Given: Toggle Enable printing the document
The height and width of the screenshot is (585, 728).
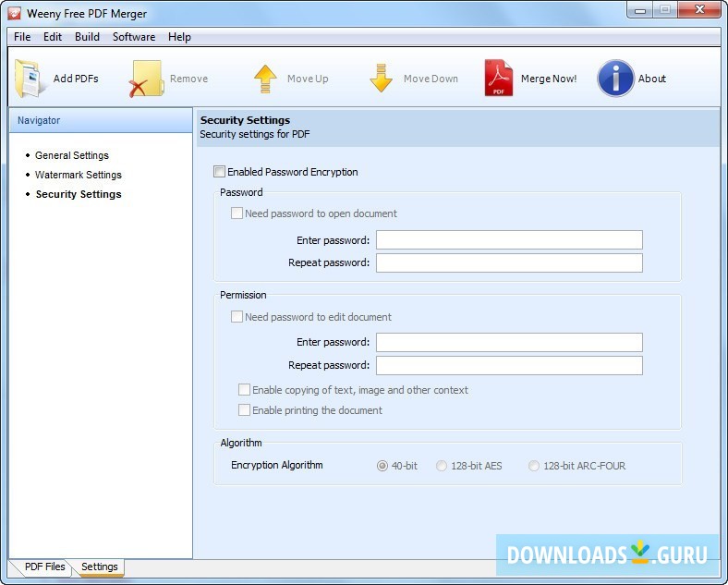Looking at the screenshot, I should [244, 410].
